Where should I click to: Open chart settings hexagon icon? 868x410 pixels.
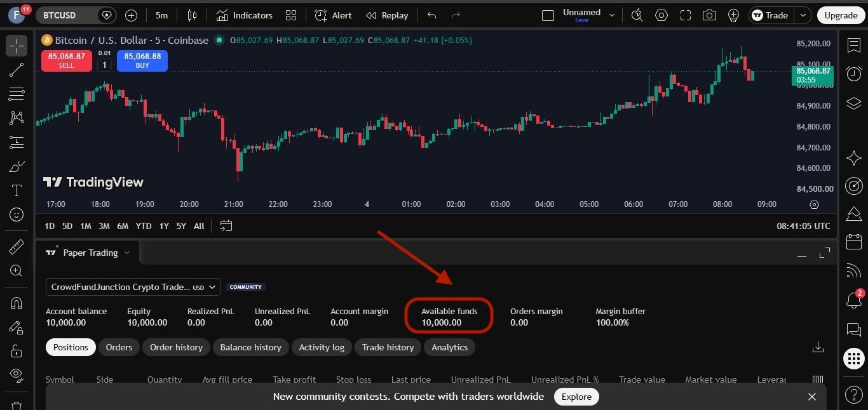pyautogui.click(x=661, y=15)
